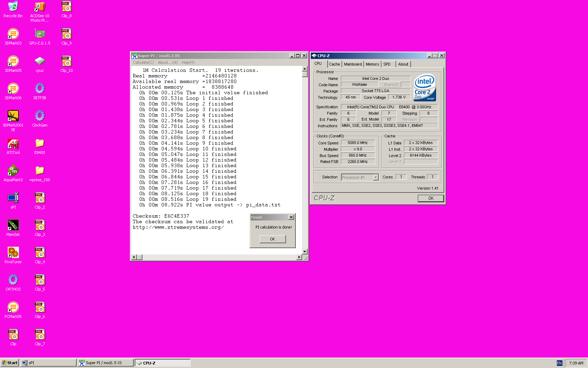
Task: Click Super PI vertical scrollbar up arrow
Action: (x=304, y=69)
